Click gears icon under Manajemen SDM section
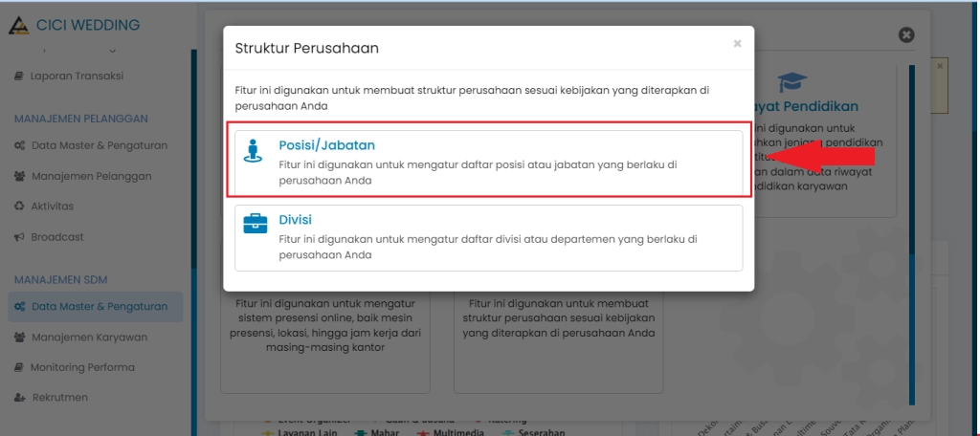The image size is (980, 436). (x=19, y=307)
